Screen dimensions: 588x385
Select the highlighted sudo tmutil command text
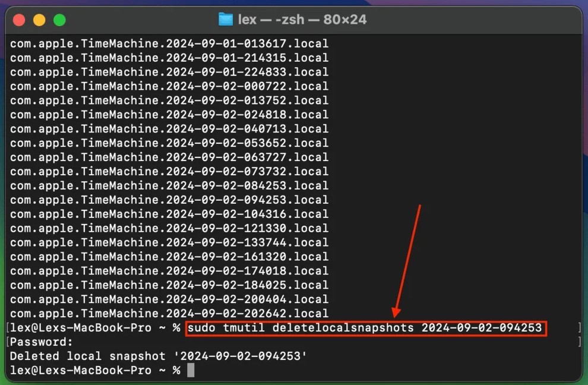coord(365,327)
